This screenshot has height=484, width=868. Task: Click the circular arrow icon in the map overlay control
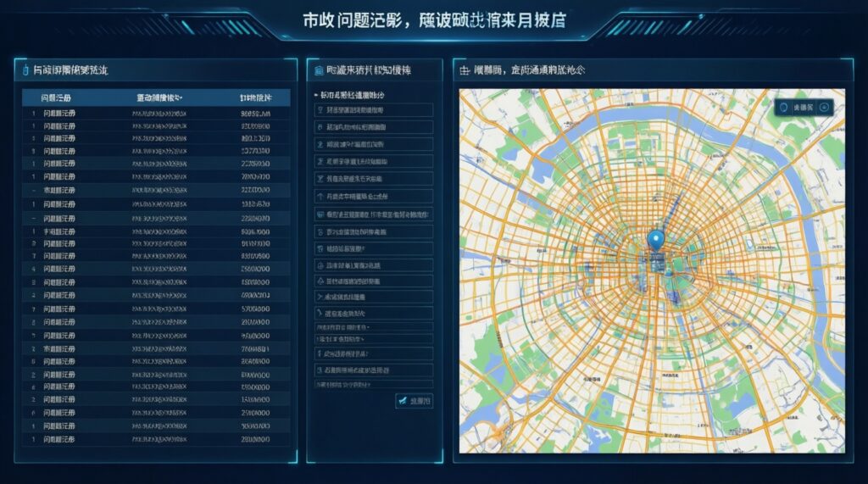[824, 108]
